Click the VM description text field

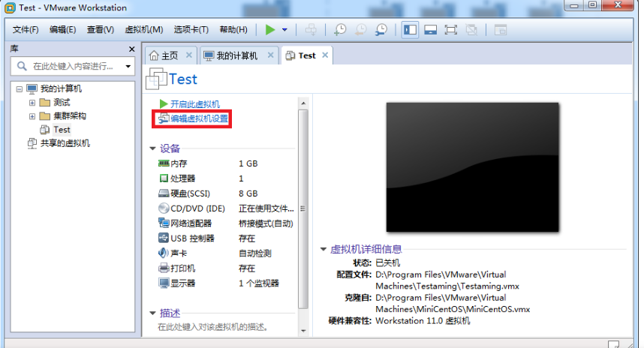tap(214, 327)
